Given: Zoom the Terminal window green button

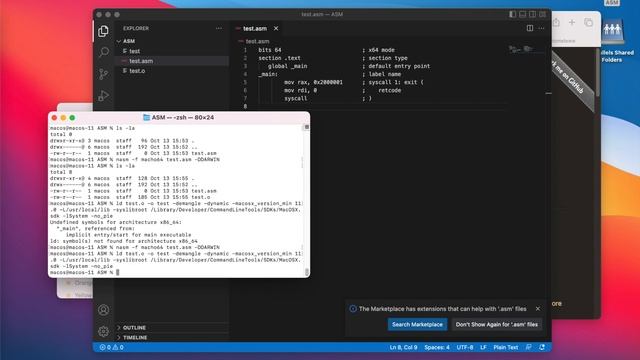Looking at the screenshot, I should 72,118.
